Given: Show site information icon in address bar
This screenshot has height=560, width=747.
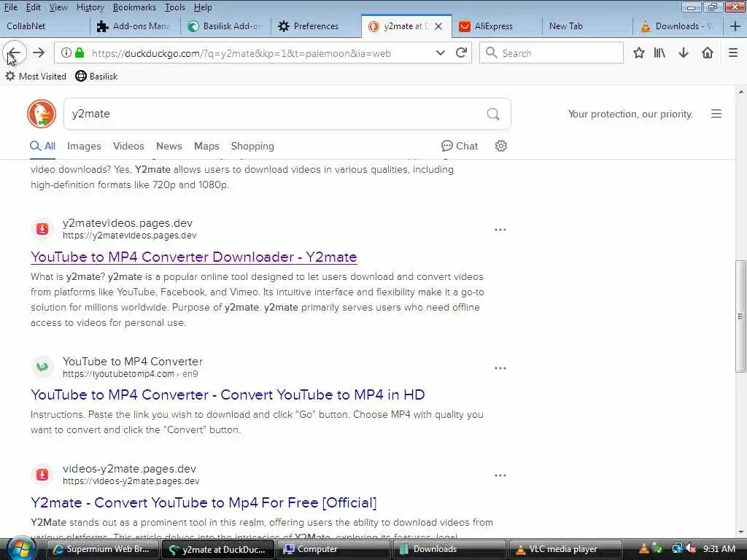Looking at the screenshot, I should click(x=66, y=52).
